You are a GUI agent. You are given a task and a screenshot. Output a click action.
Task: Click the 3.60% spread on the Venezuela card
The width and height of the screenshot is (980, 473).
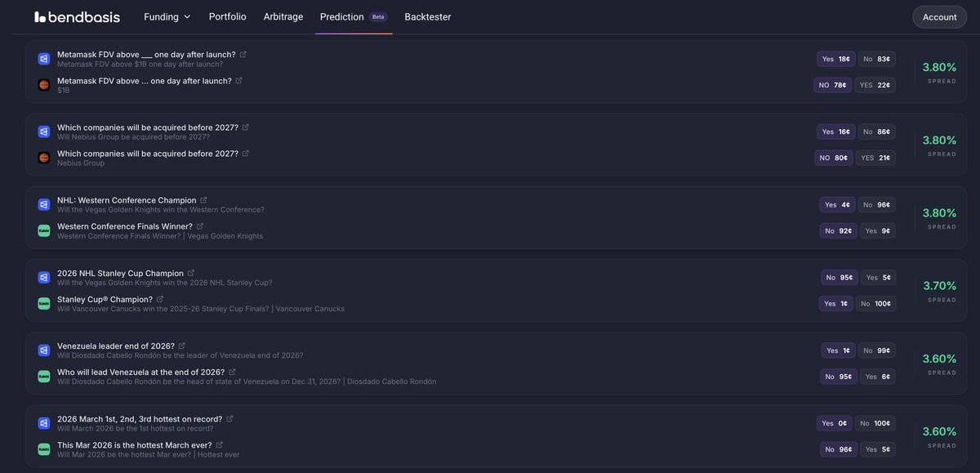[x=939, y=359]
